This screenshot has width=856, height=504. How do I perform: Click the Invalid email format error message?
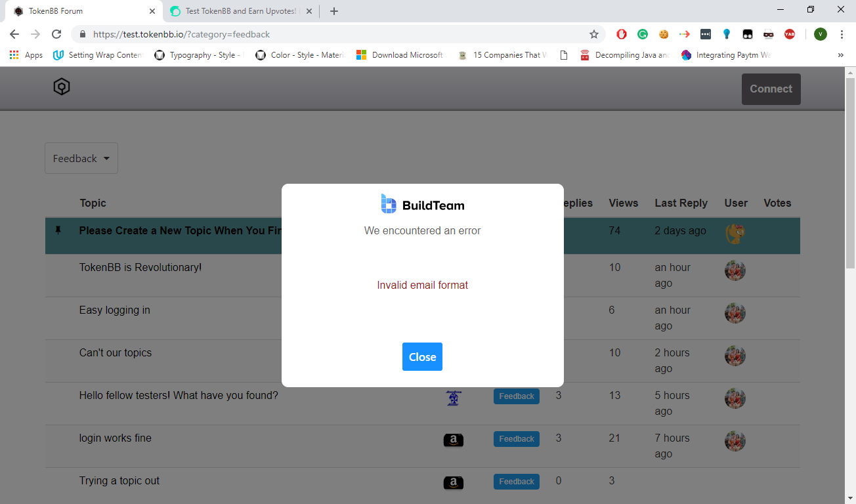click(423, 285)
